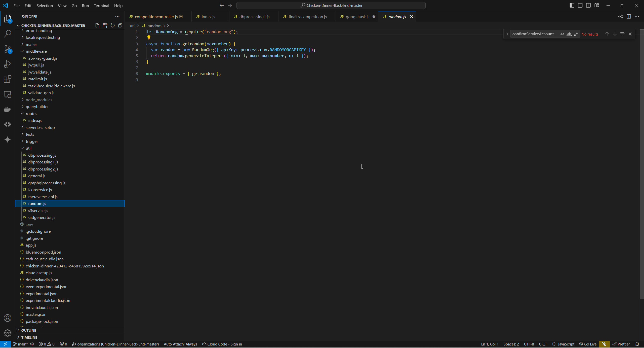Open Run and Debug view
This screenshot has width=644, height=348.
pyautogui.click(x=8, y=64)
